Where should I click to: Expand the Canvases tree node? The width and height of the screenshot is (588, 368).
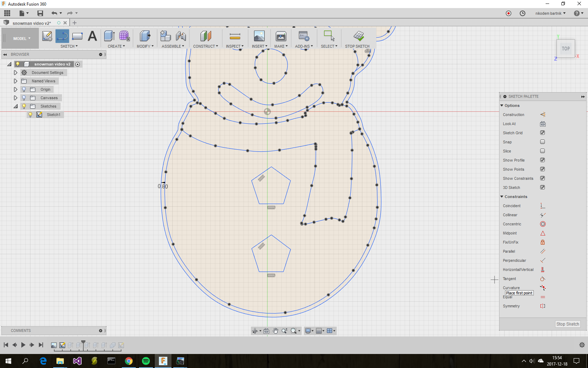[15, 98]
